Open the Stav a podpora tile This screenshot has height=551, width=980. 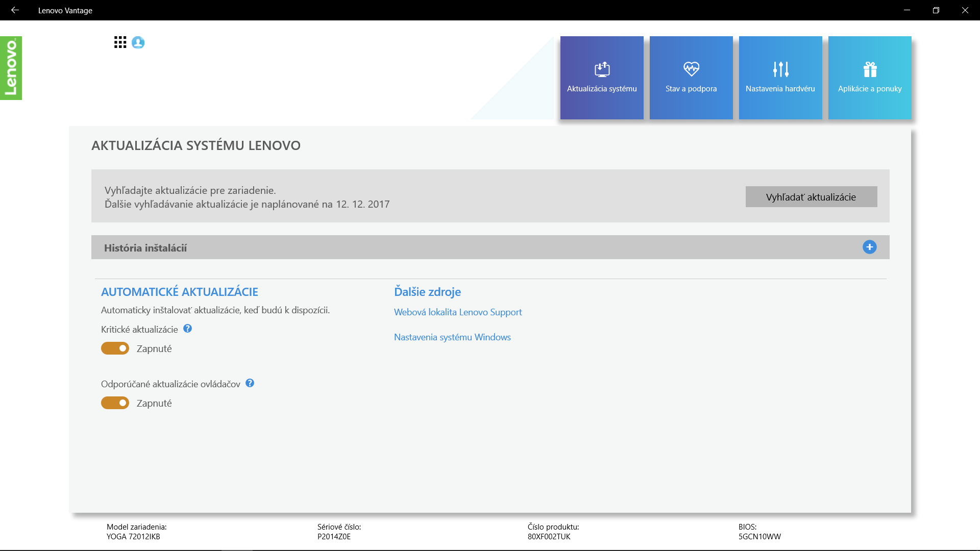point(691,78)
